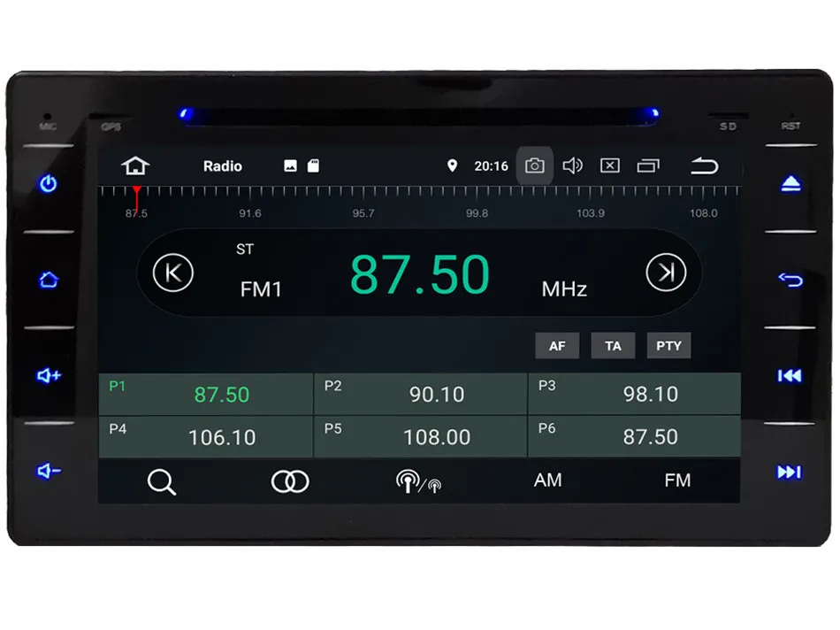The height and width of the screenshot is (630, 840).
Task: Tap the close X icon in the toolbar
Action: [x=609, y=165]
